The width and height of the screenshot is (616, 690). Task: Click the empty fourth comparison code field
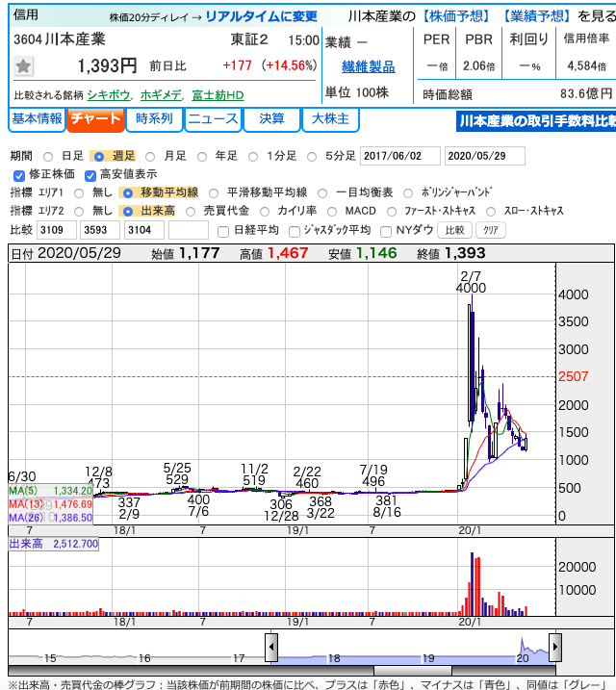(x=189, y=230)
